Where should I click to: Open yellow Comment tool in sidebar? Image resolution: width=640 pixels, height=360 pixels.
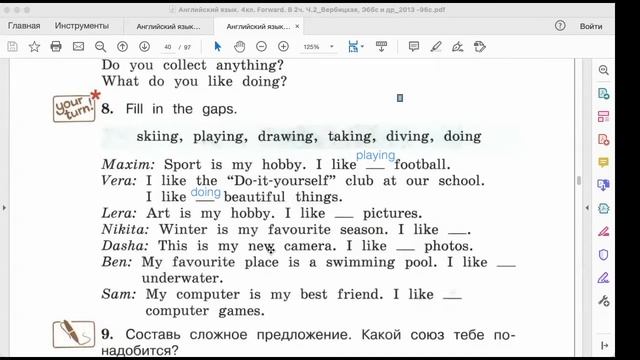604,162
